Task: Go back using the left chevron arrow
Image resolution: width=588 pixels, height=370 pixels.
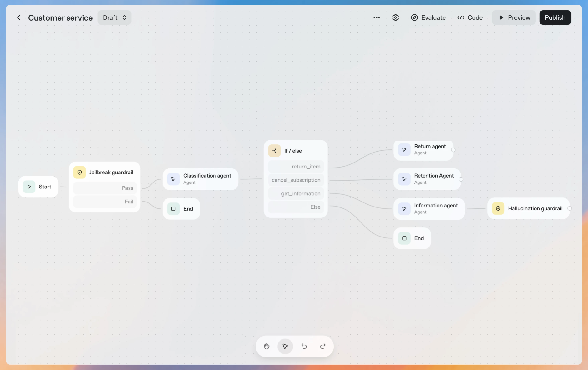Action: (x=19, y=18)
